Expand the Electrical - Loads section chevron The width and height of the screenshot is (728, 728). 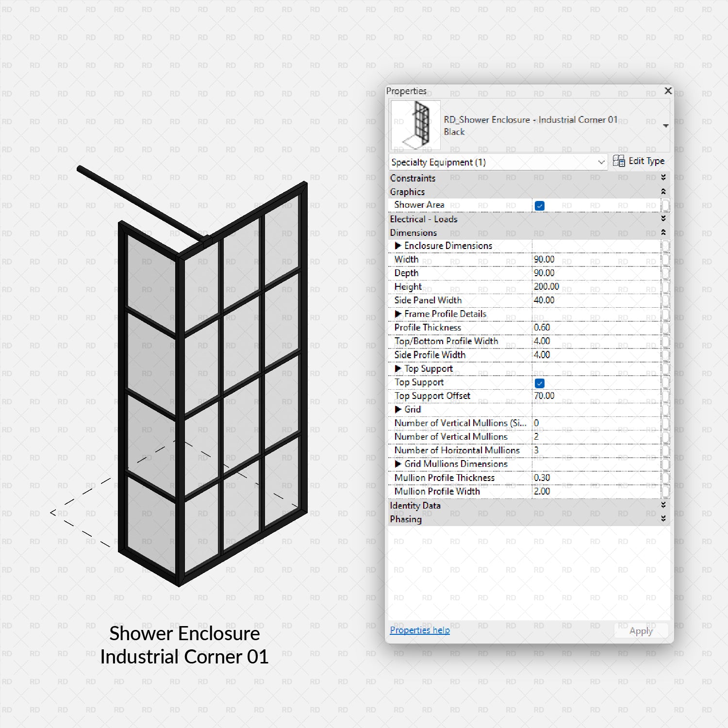coord(664,219)
